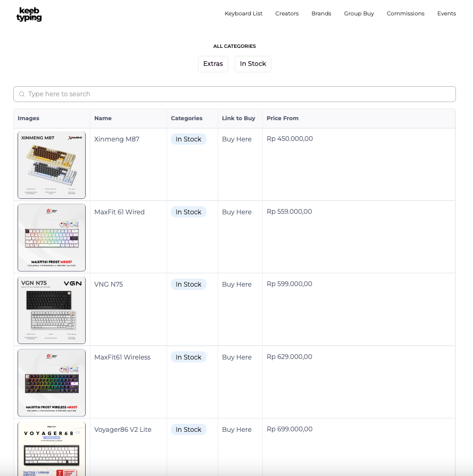Select the MaxFit 61 Wired name
Screen dimensions: 473x476
point(119,212)
